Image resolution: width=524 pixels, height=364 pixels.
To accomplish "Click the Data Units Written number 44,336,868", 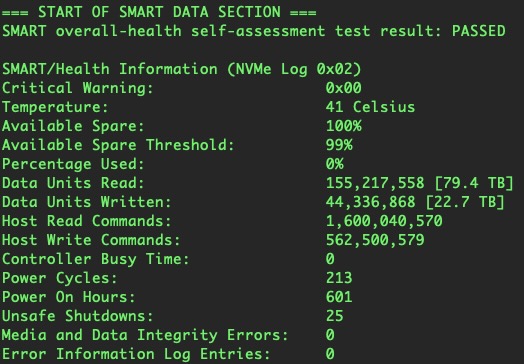I will point(371,202).
